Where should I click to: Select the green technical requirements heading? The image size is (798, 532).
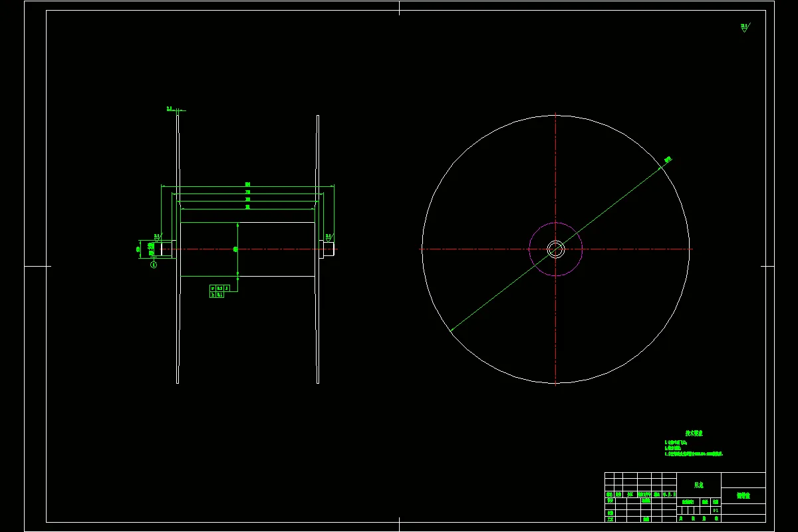click(694, 432)
